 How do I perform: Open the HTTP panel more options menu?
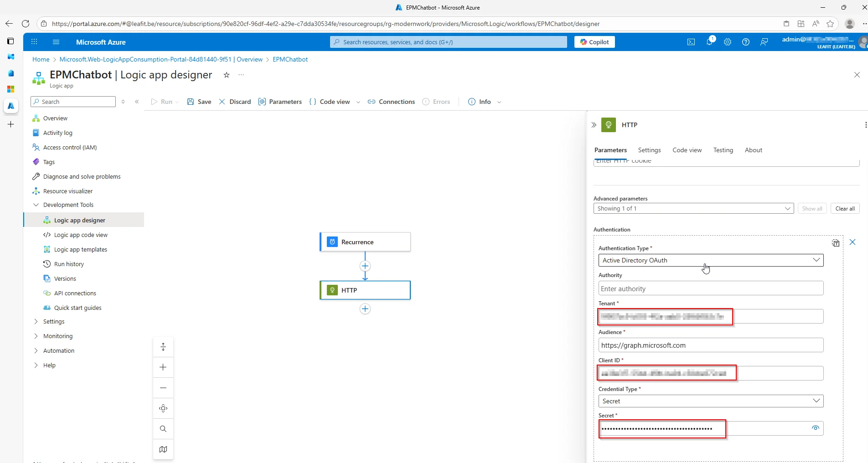click(x=865, y=125)
